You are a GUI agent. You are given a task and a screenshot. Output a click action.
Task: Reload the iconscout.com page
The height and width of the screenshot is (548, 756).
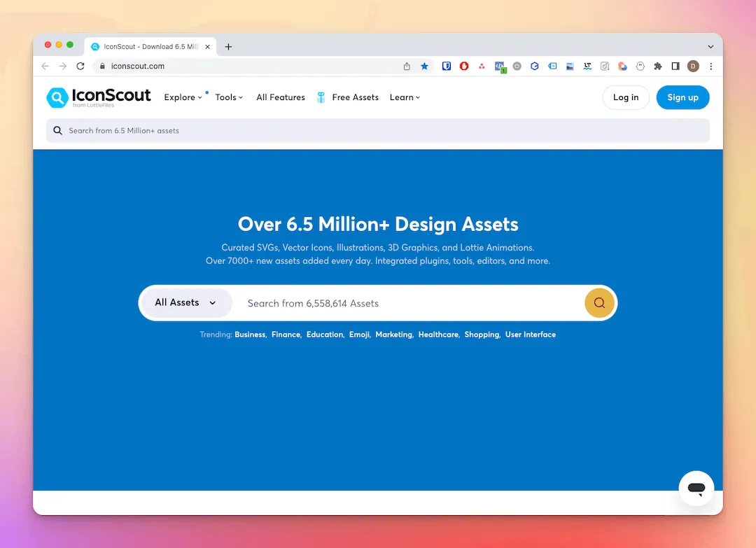[x=80, y=66]
